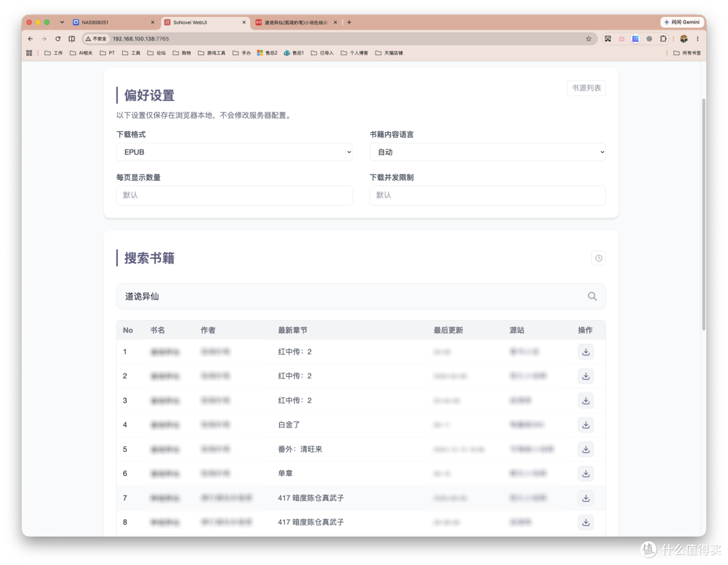Viewport: 728px width, 565px height.
Task: Download the book in row 3
Action: tap(586, 400)
